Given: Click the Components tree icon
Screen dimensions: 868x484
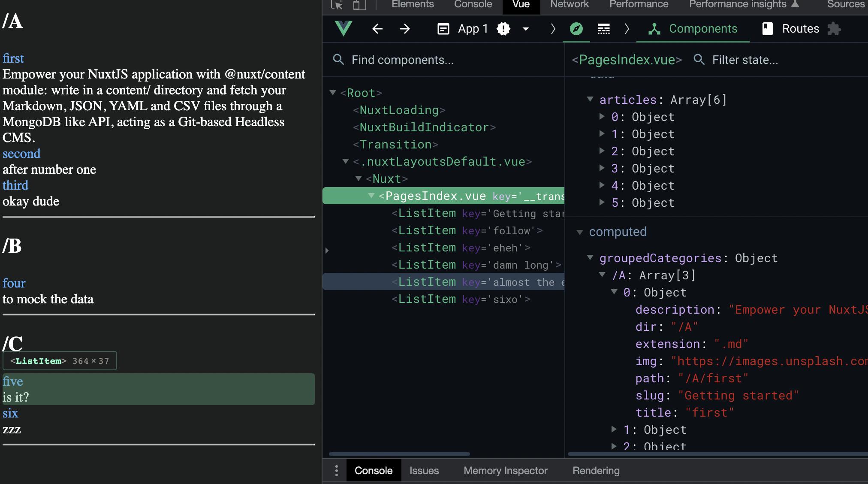Looking at the screenshot, I should tap(654, 29).
